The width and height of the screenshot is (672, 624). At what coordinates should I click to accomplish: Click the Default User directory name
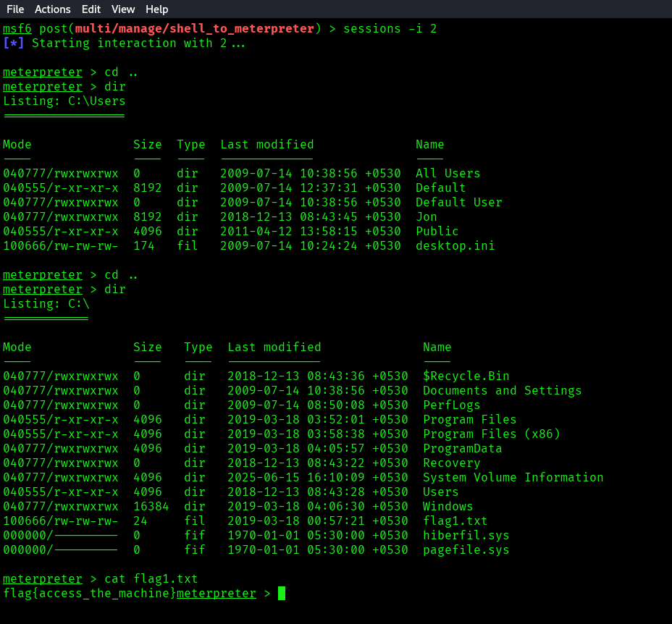pos(458,203)
